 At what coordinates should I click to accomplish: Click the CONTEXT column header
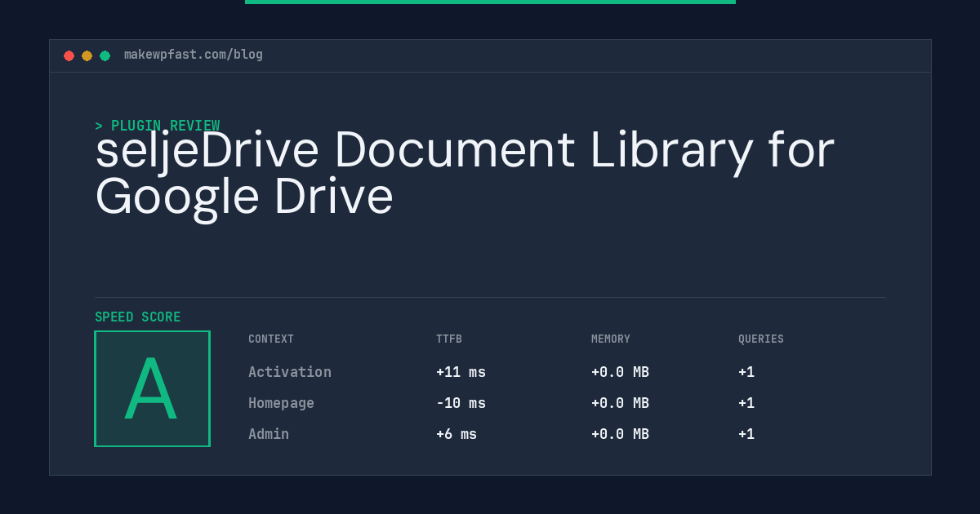coord(271,339)
